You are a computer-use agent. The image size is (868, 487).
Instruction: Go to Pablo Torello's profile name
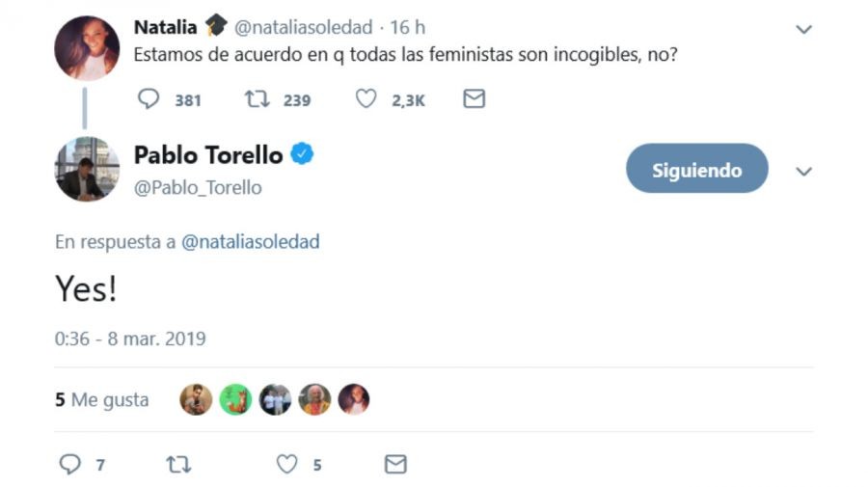click(x=208, y=154)
